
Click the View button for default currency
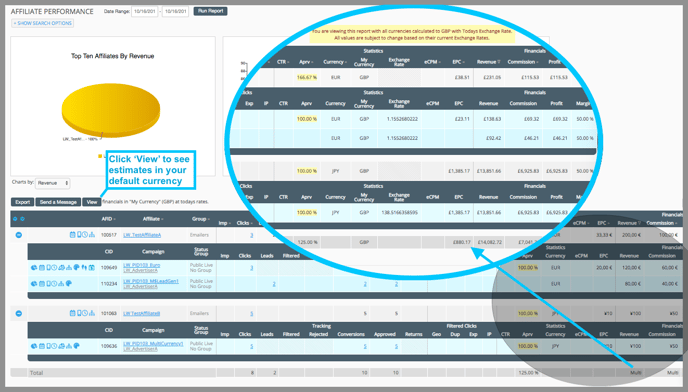92,202
